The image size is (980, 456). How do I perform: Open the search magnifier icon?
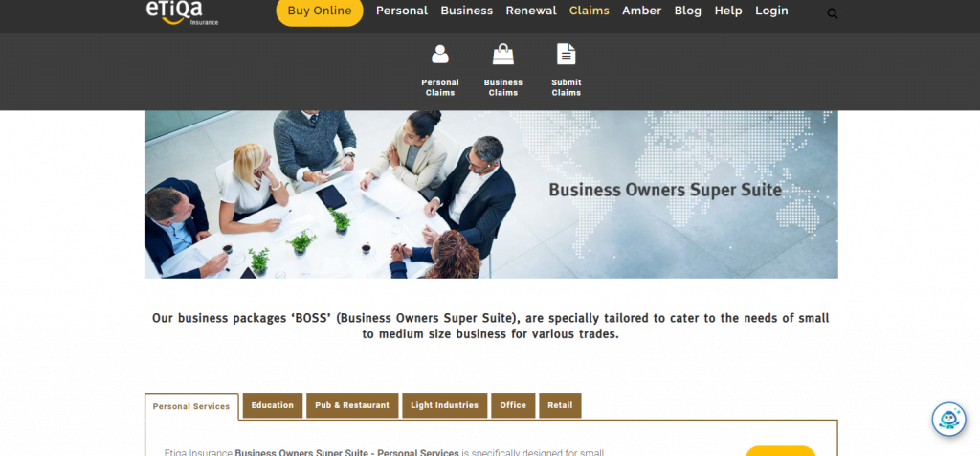tap(832, 13)
